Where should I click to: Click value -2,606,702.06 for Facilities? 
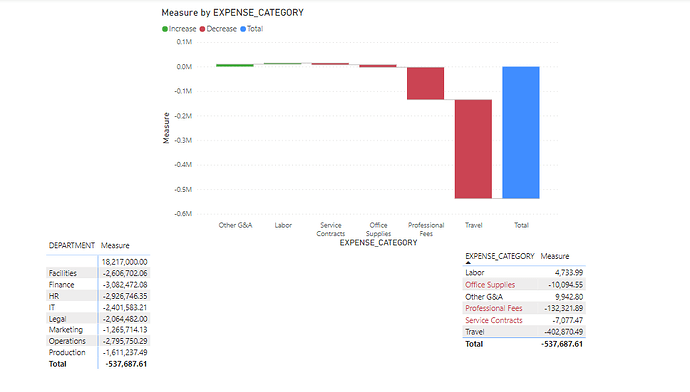125,273
